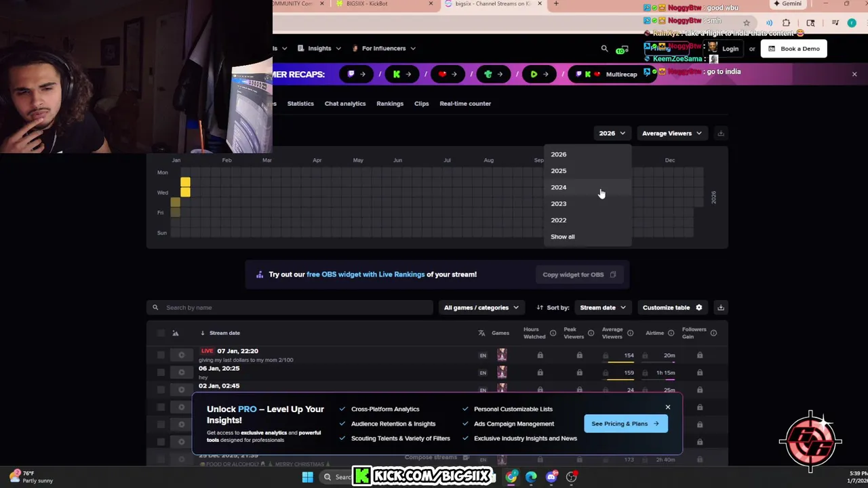868x488 pixels.
Task: Tick checkbox for 06 Jan, 20:25 stream
Action: [x=161, y=373]
